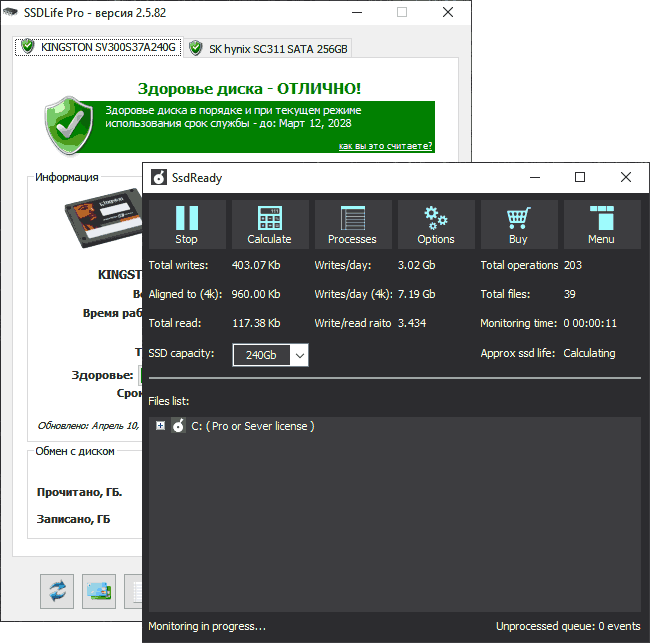The image size is (650, 643).
Task: Maximize the SsdReady window
Action: (x=580, y=177)
